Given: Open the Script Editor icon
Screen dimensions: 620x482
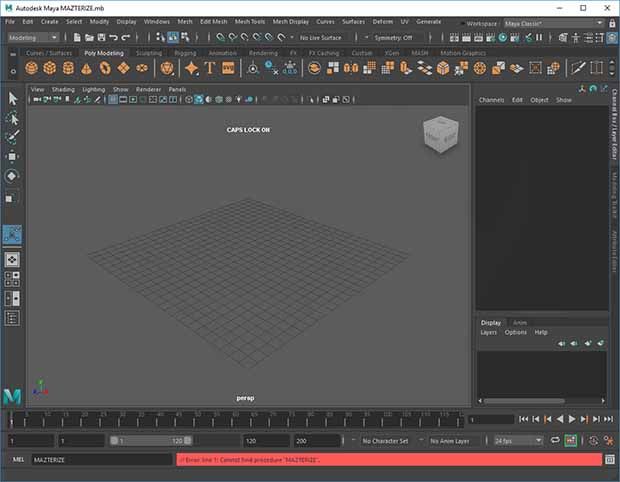Looking at the screenshot, I should coord(610,459).
